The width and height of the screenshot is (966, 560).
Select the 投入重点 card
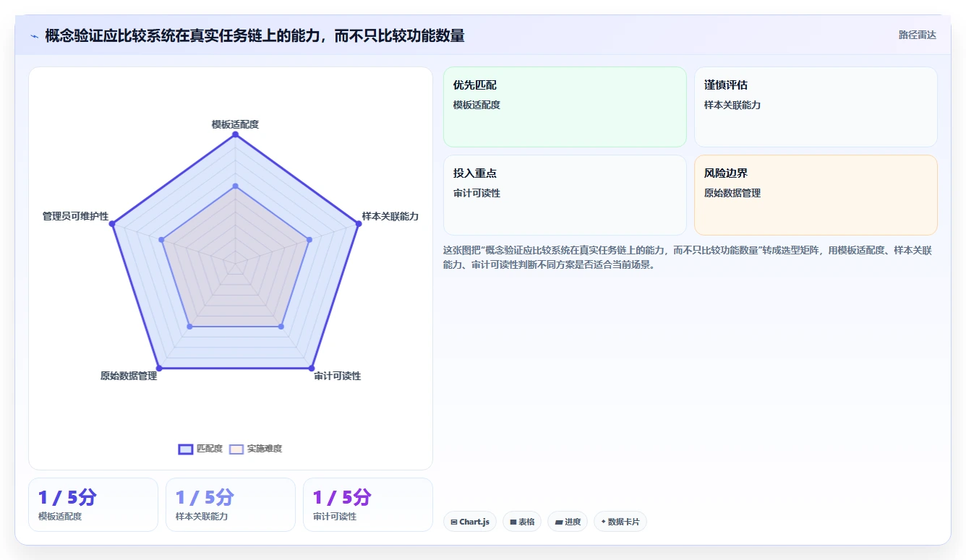(565, 195)
